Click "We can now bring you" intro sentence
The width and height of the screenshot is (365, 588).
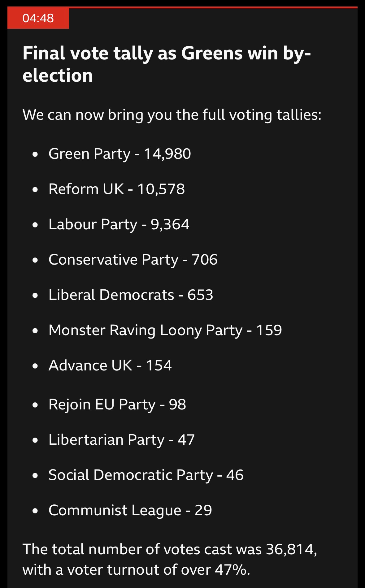click(172, 115)
